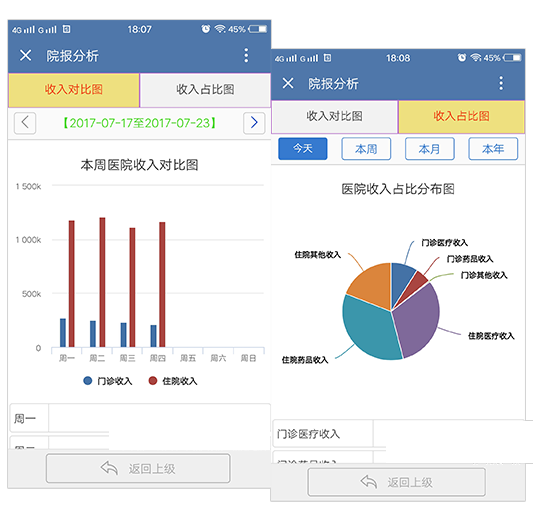Select the 今天 period filter
Screen dimensions: 533x520
pos(303,149)
